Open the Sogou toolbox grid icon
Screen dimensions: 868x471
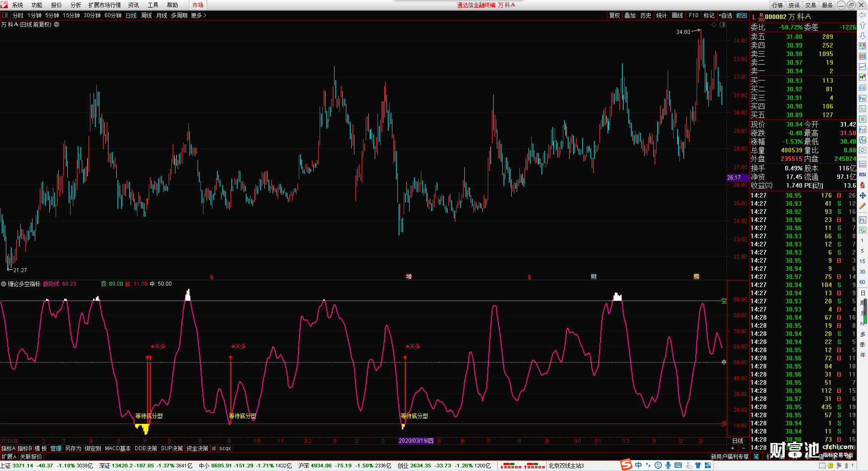point(708,465)
